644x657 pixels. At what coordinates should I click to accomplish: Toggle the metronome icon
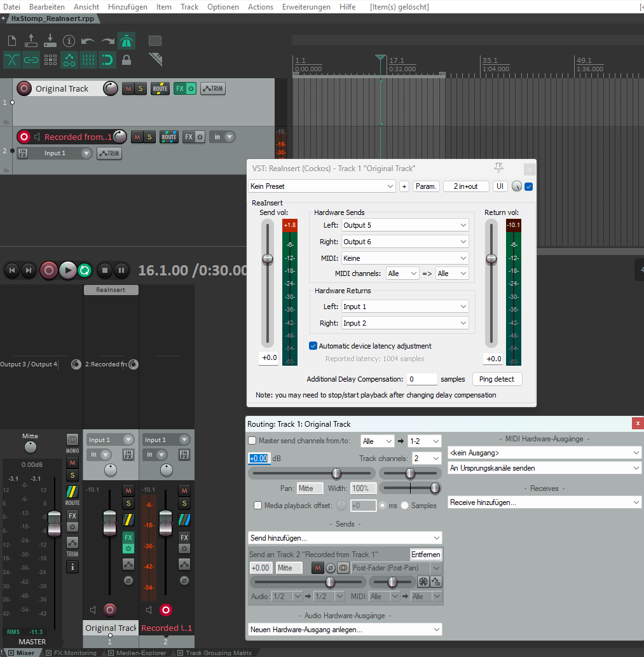126,41
